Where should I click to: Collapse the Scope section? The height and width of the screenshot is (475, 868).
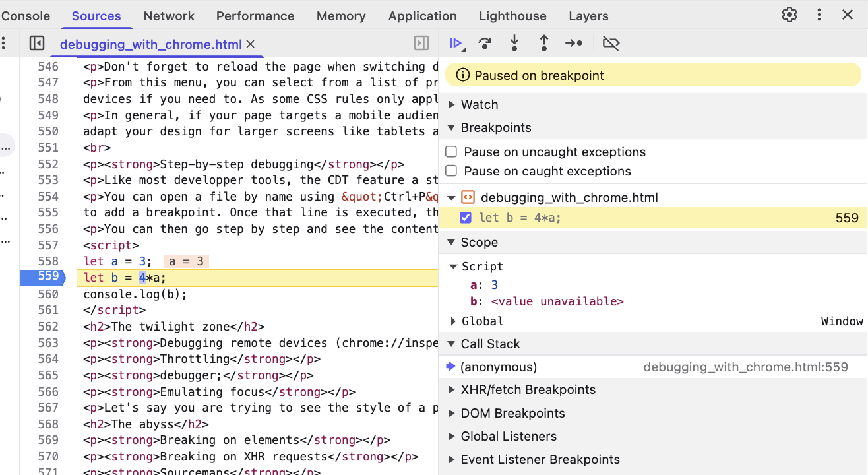452,242
